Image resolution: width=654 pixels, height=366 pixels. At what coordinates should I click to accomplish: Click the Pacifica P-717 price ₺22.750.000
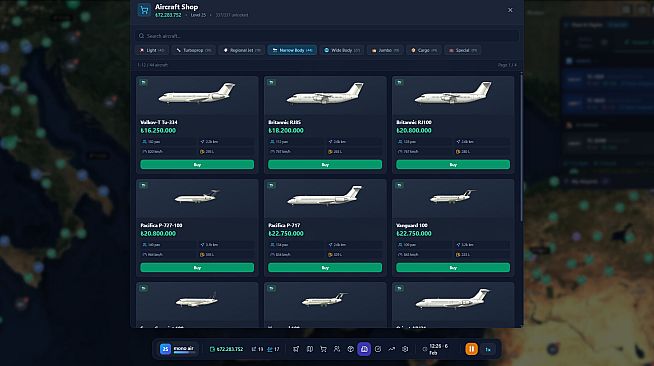(x=286, y=233)
